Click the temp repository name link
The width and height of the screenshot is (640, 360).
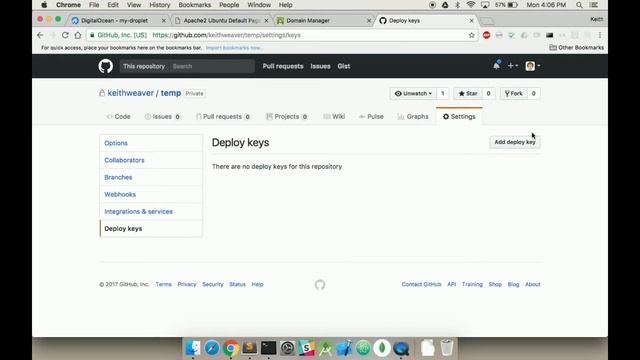coord(171,93)
